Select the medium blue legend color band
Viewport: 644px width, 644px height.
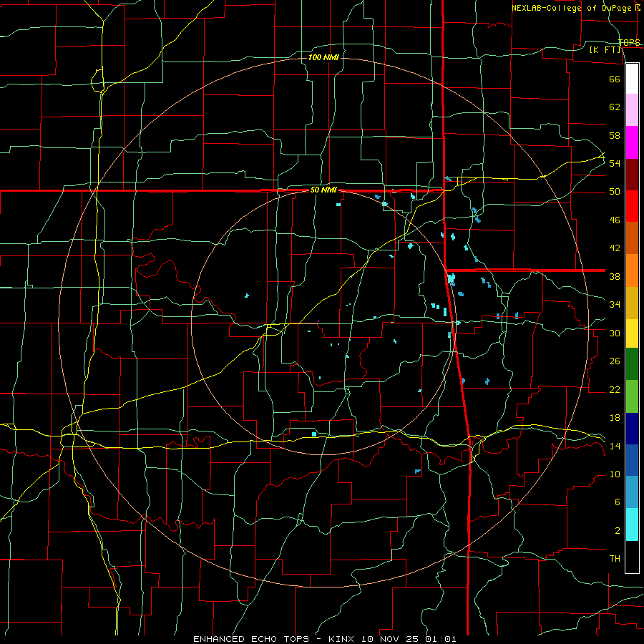[632, 460]
